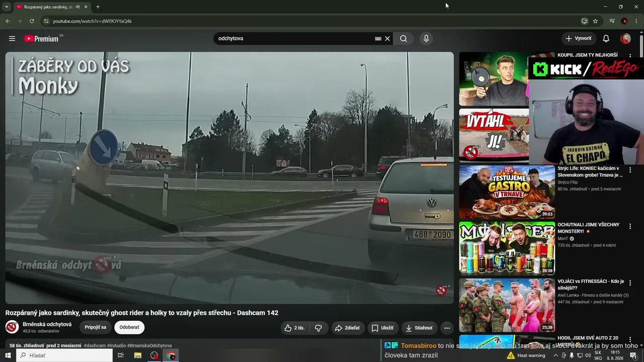This screenshot has width=644, height=362.
Task: Mute the tab via its speaker icon
Action: [x=77, y=7]
